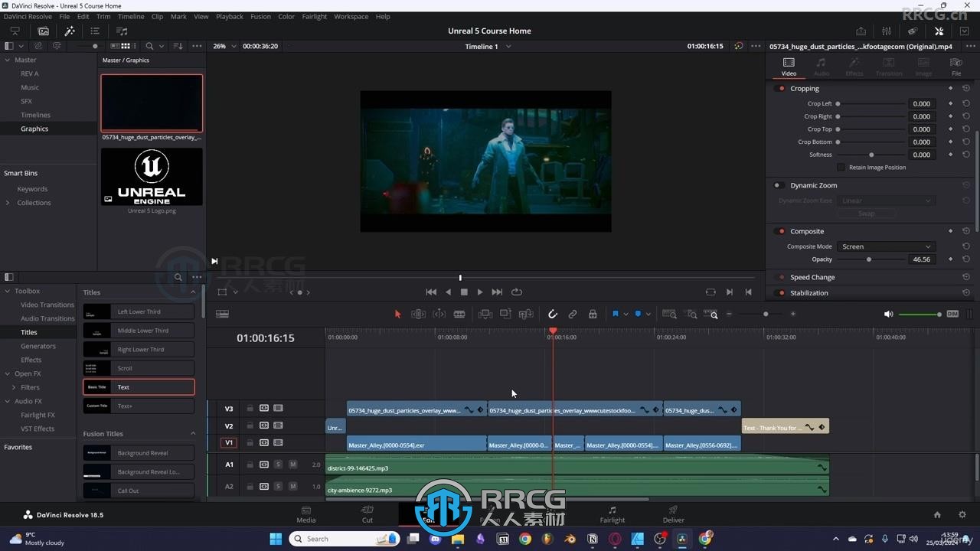Open the Workspace menu
The height and width of the screenshot is (551, 980).
(x=351, y=16)
